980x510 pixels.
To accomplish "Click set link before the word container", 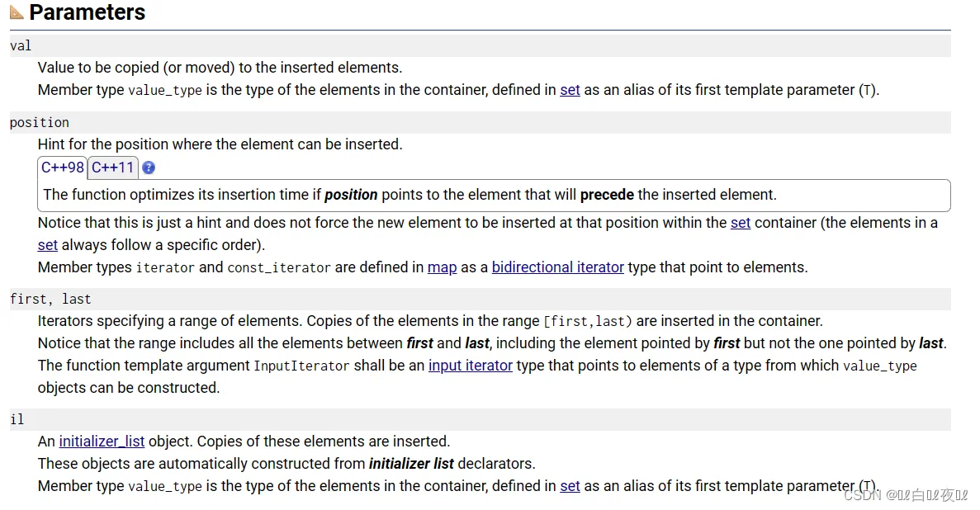I will coord(741,223).
